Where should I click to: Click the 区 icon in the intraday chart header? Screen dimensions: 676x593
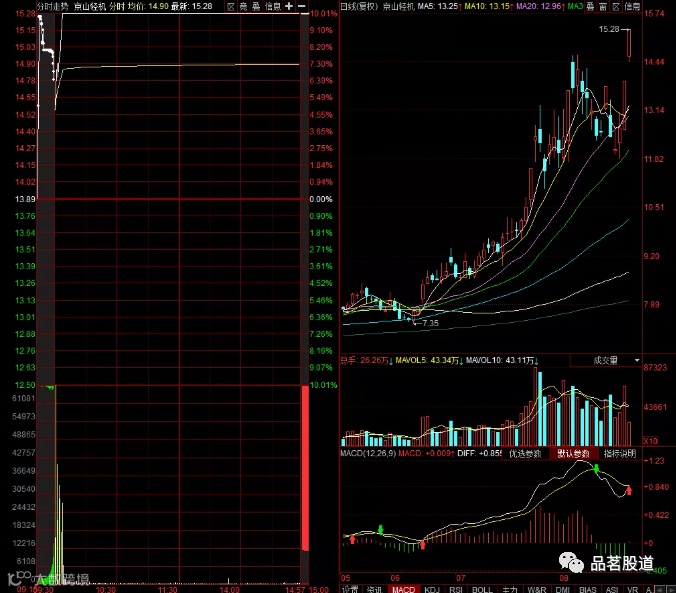[x=231, y=6]
